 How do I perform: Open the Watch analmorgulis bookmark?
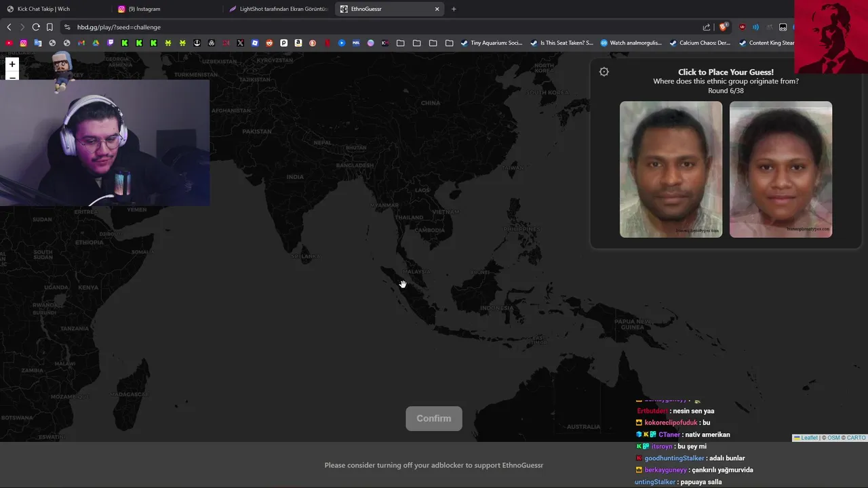pos(631,43)
